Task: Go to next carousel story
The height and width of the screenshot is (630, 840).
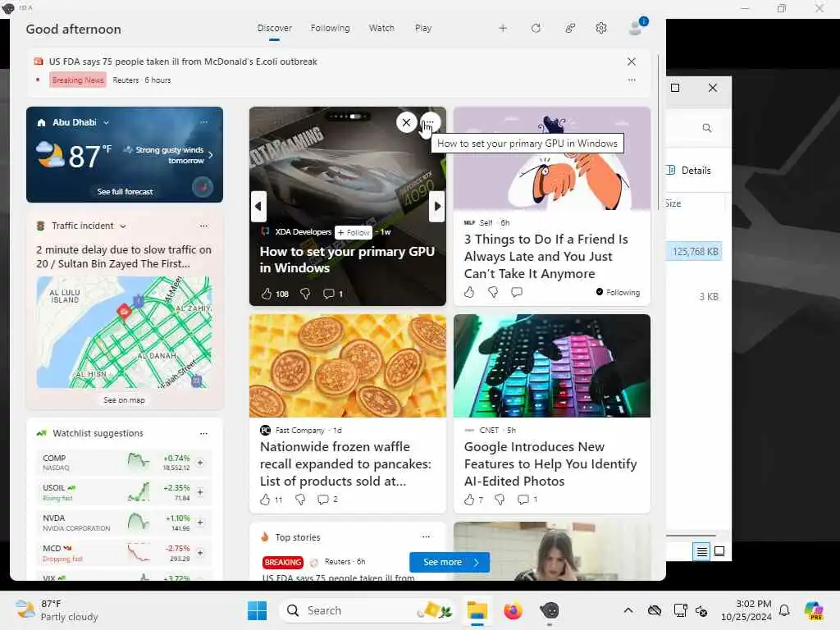Action: (x=437, y=206)
